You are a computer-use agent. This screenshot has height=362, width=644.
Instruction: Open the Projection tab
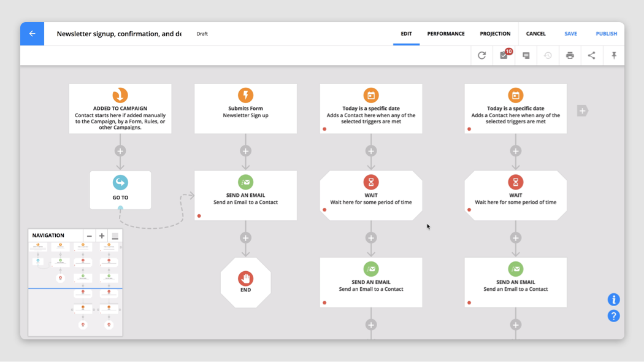click(495, 34)
